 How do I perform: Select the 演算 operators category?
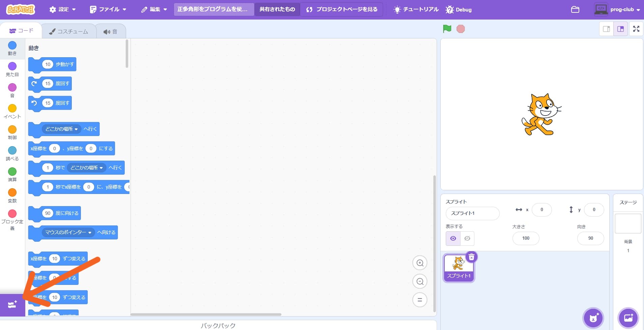click(x=12, y=175)
